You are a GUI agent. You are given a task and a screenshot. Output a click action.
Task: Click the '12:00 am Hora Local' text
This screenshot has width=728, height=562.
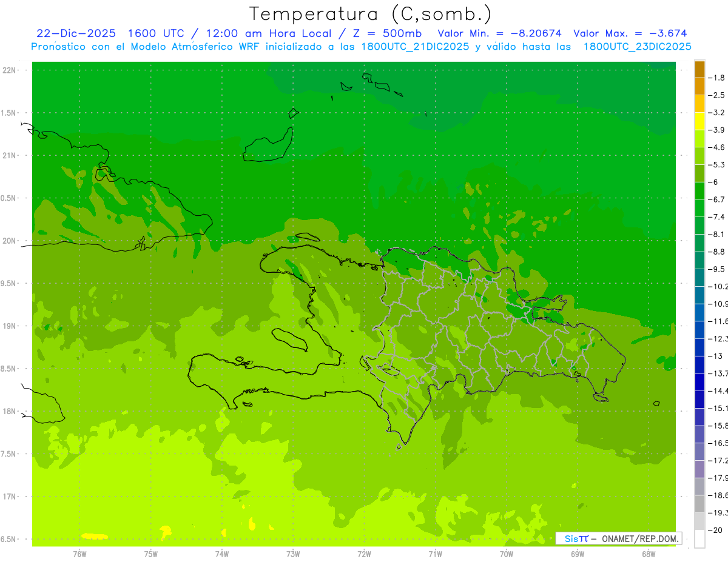[x=269, y=33]
